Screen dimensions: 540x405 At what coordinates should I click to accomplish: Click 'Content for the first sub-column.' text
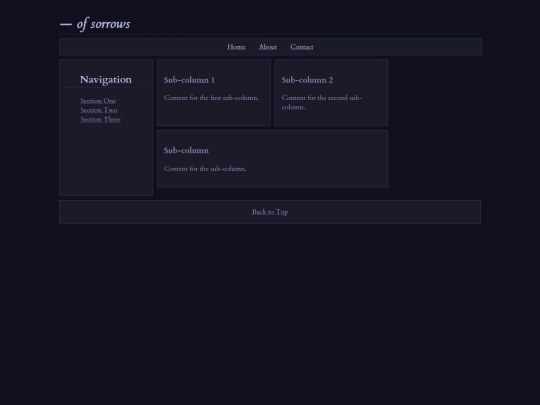tap(211, 98)
